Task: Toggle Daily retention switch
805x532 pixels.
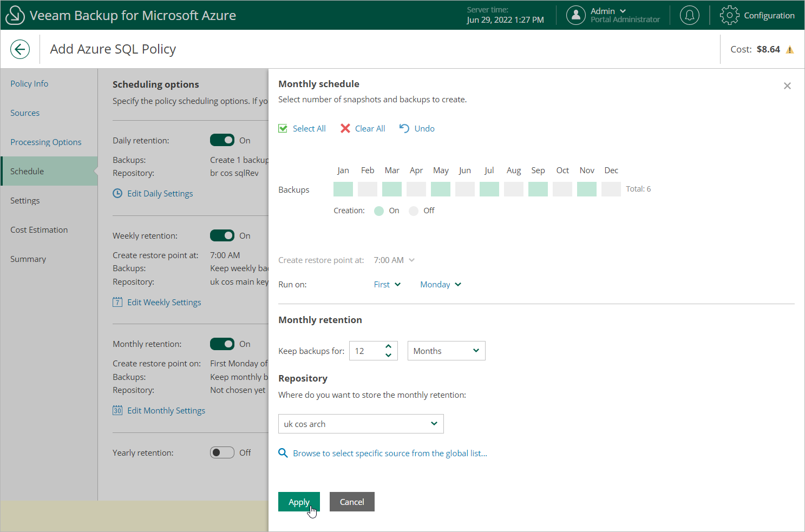Action: coord(222,140)
